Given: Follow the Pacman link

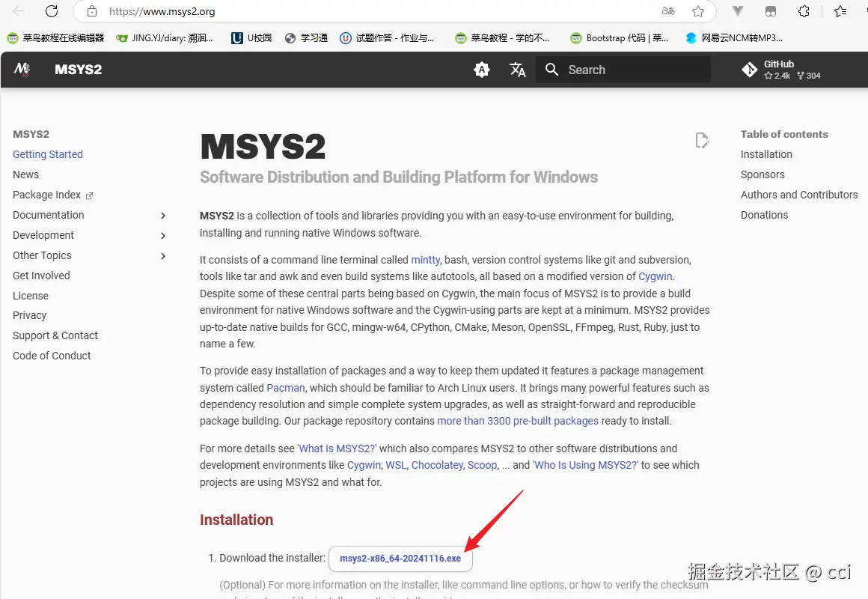Looking at the screenshot, I should [x=286, y=388].
